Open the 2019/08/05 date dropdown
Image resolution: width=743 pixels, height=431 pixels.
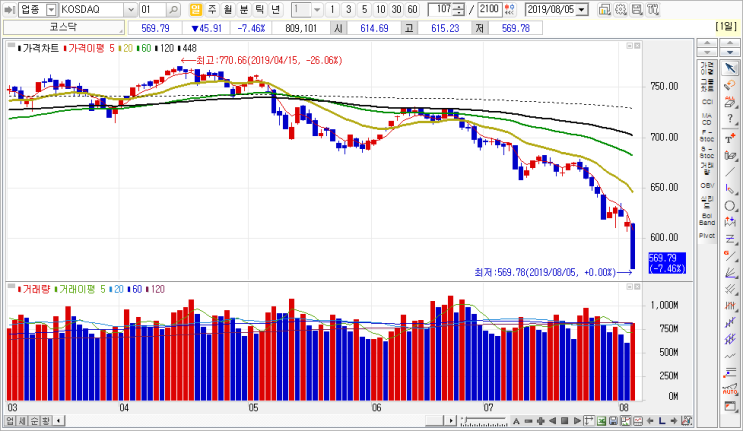pos(582,9)
